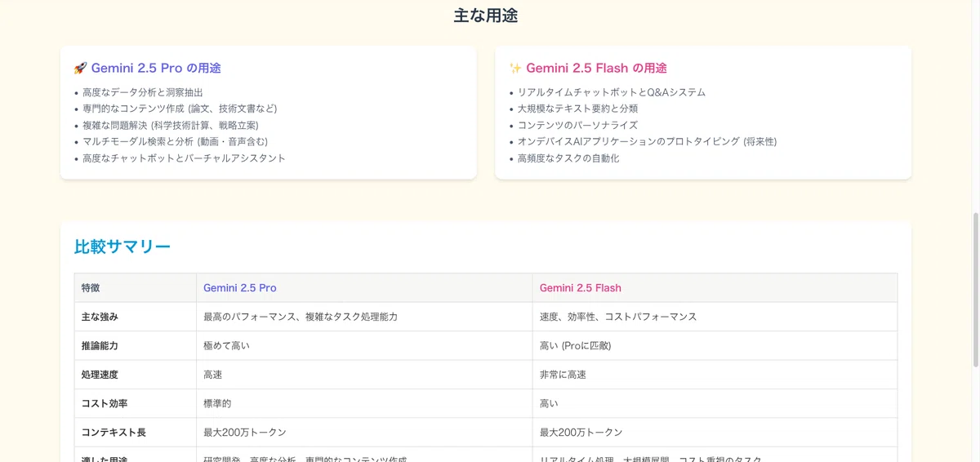Click the bullet 高度なチャットボットとバーチャルアシスタント
Image resolution: width=980 pixels, height=462 pixels.
pyautogui.click(x=184, y=158)
